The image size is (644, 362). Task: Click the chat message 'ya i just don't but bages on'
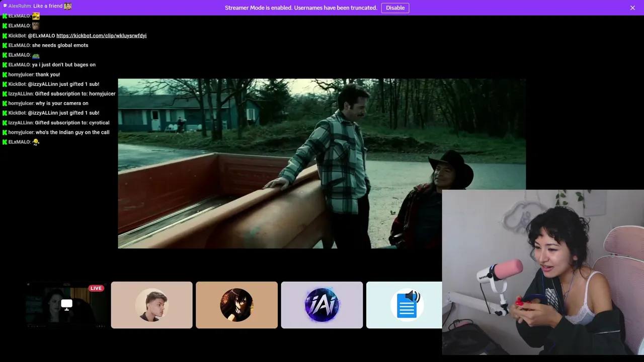tap(64, 65)
